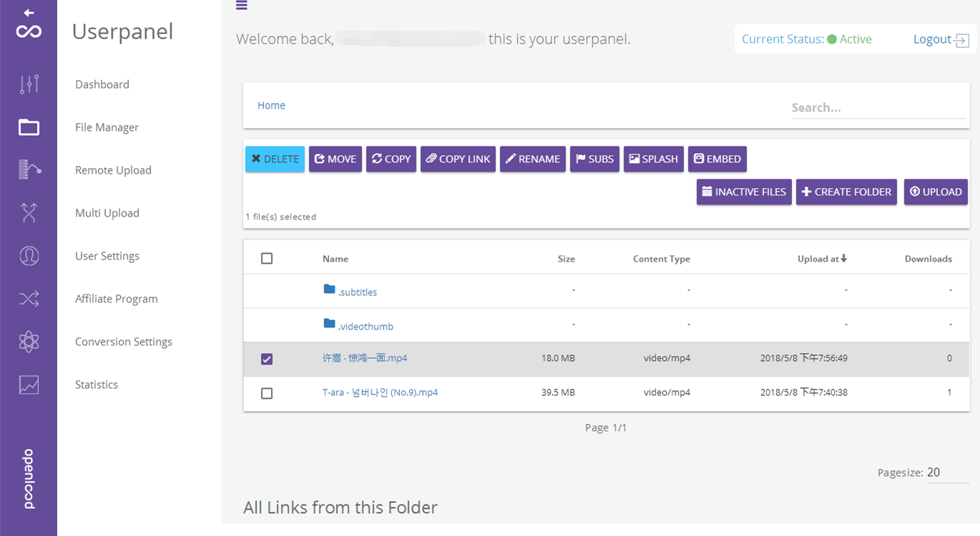The width and height of the screenshot is (980, 536).
Task: Click the Home breadcrumb link
Action: pyautogui.click(x=271, y=105)
